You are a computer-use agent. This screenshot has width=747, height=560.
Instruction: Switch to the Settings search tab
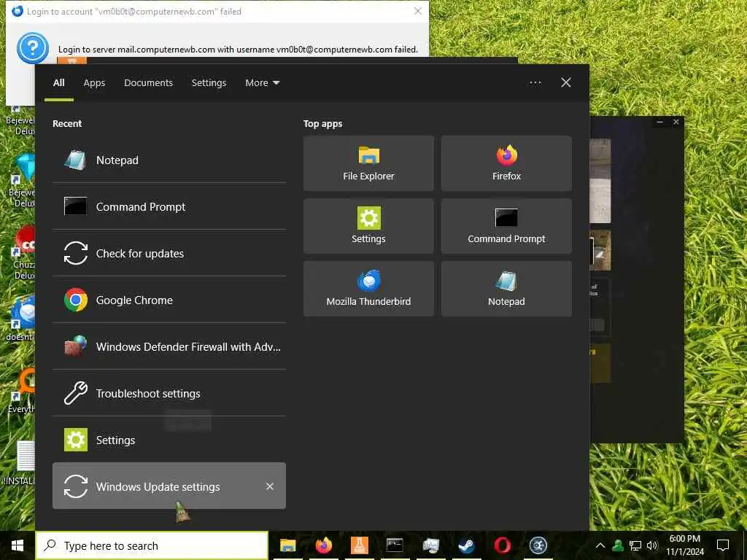(x=209, y=83)
